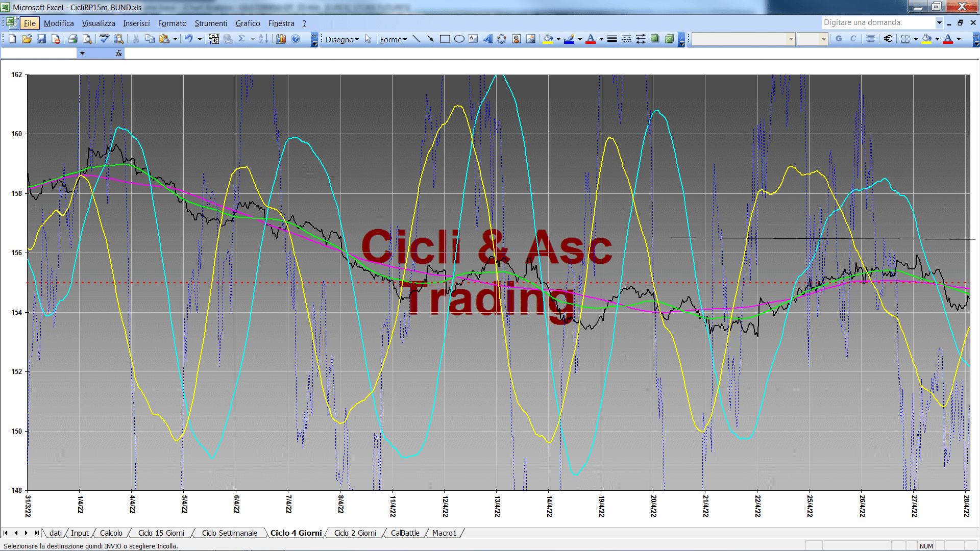Viewport: 980px width, 551px height.
Task: Click the Research books-and-magnifier icon
Action: coord(119,39)
